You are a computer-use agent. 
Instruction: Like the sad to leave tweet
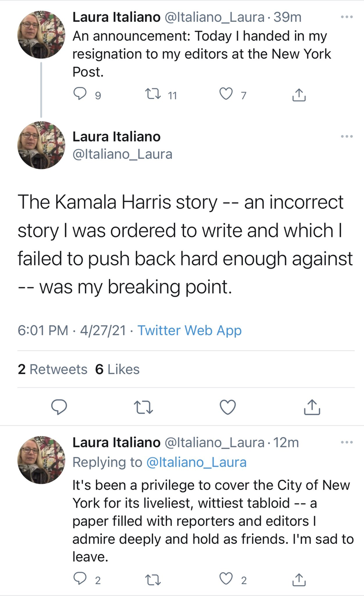tap(226, 578)
